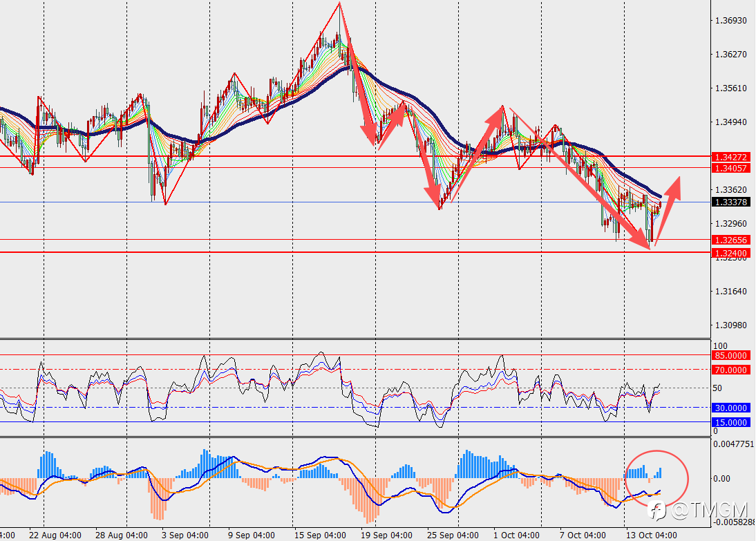Select the blue 15.0000 oscillator level label
Viewport: 756px width, 541px height.
tap(731, 422)
